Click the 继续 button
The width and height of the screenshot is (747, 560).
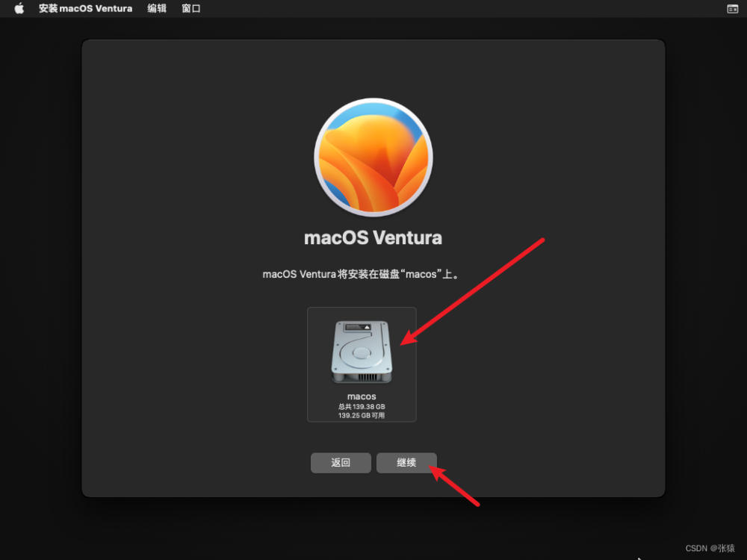(x=406, y=462)
